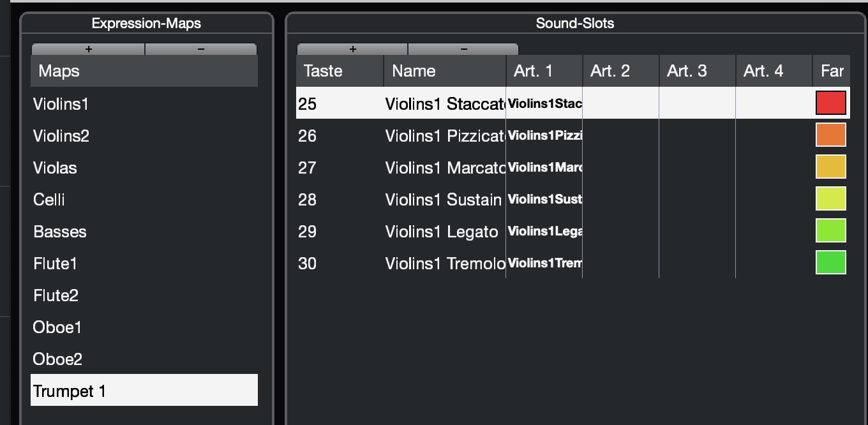Select the Celli expression map
This screenshot has height=425, width=868.
coord(49,200)
